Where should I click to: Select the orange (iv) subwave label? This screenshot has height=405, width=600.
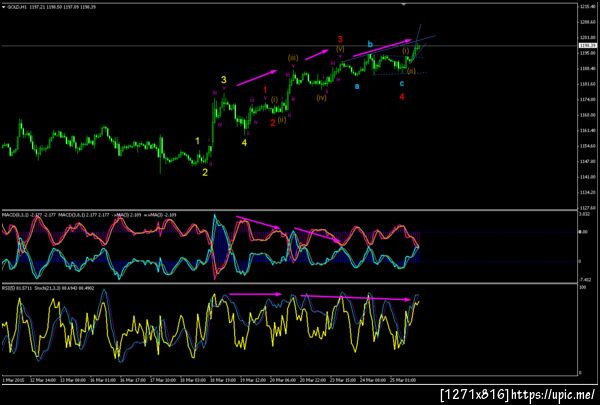tap(321, 98)
